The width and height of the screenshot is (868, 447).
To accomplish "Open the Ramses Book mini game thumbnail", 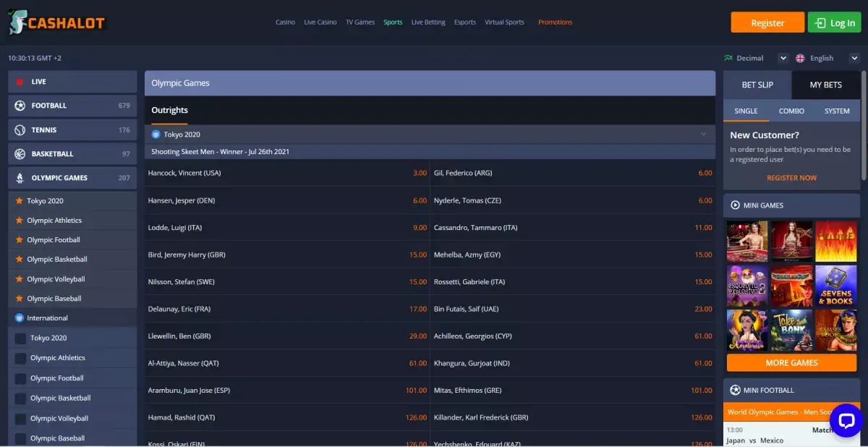I will 835,331.
